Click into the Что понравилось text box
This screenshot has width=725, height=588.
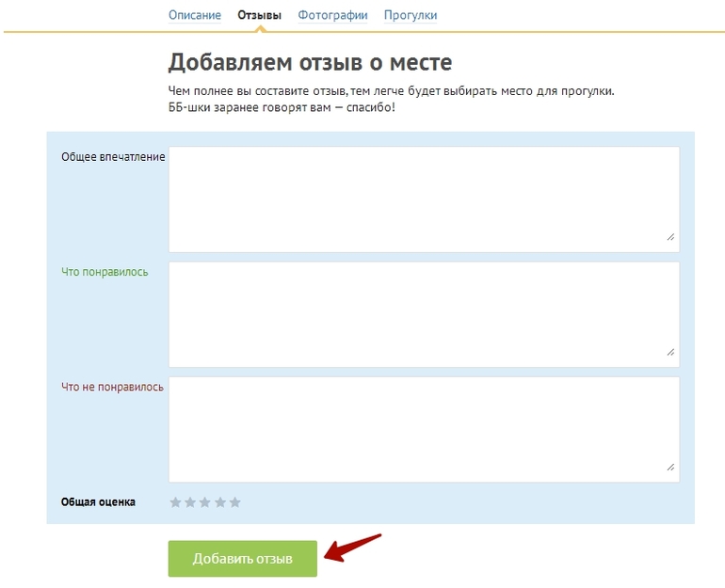[424, 313]
